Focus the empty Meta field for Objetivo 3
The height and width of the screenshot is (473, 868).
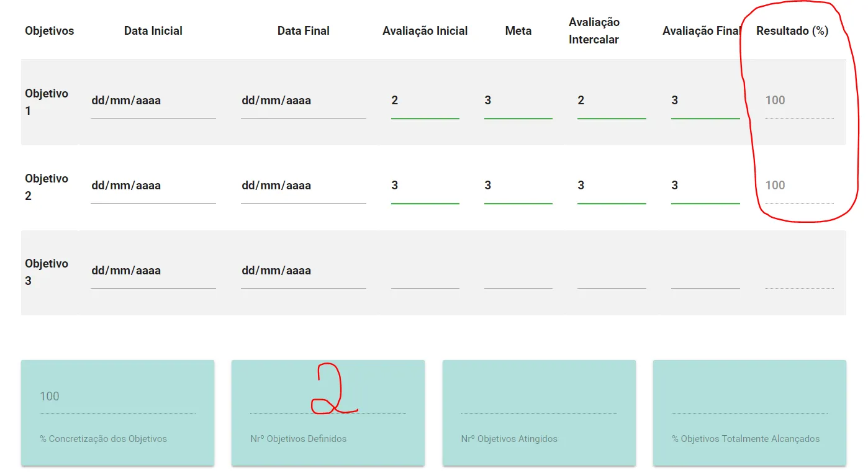point(518,277)
